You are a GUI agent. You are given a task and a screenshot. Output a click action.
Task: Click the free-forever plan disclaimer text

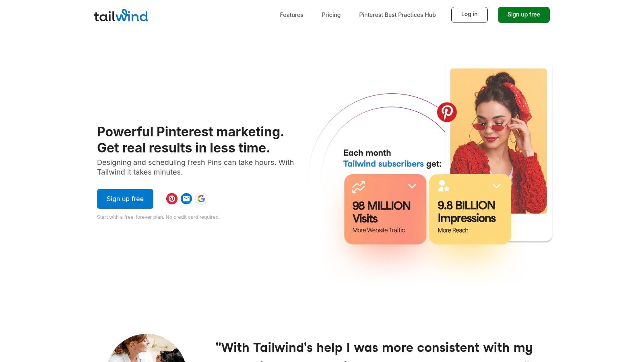[158, 217]
